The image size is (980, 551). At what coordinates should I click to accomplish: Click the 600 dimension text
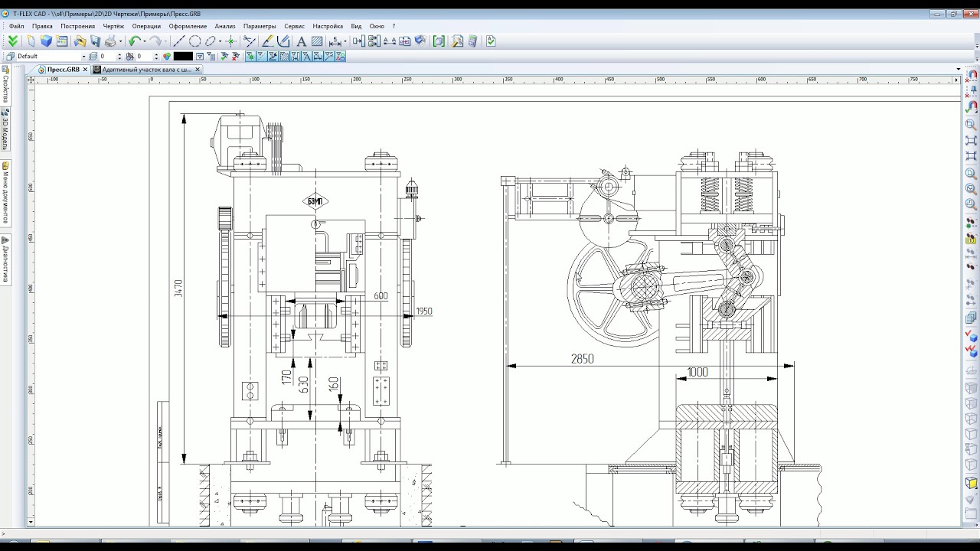(381, 295)
